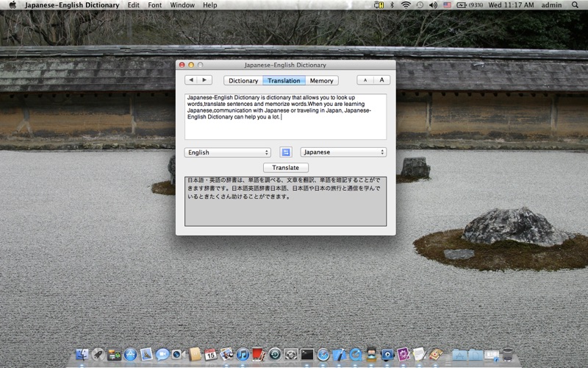Open iCal calendar showing 15
The image size is (588, 368).
(x=211, y=354)
